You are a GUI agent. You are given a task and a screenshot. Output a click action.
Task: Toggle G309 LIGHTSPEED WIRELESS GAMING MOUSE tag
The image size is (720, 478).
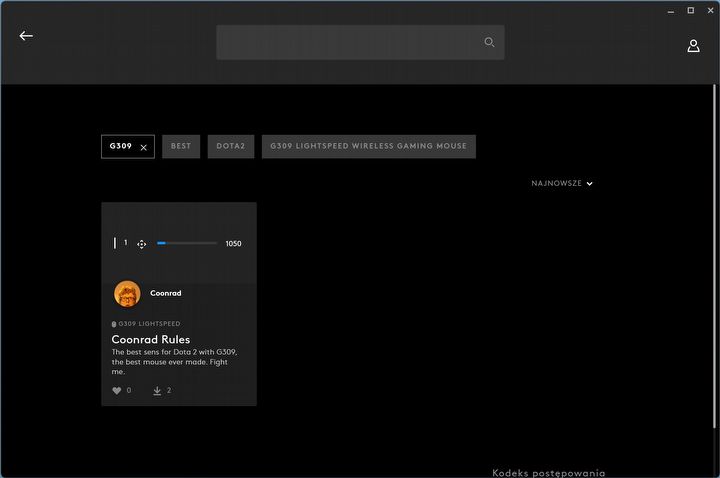tap(369, 146)
